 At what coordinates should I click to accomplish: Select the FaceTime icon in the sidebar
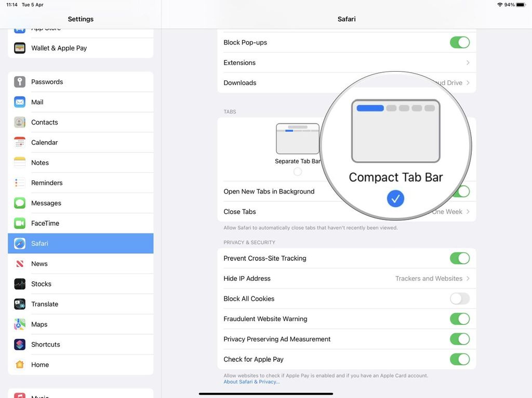tap(20, 223)
